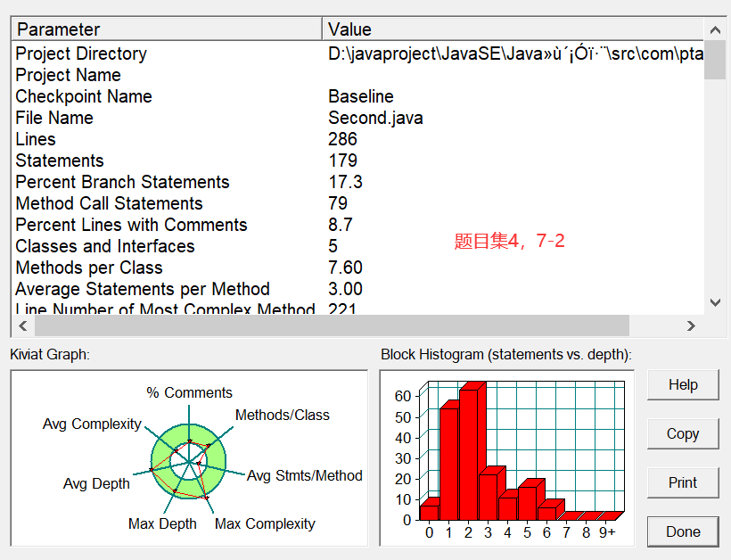Click the Second.java value

375,118
